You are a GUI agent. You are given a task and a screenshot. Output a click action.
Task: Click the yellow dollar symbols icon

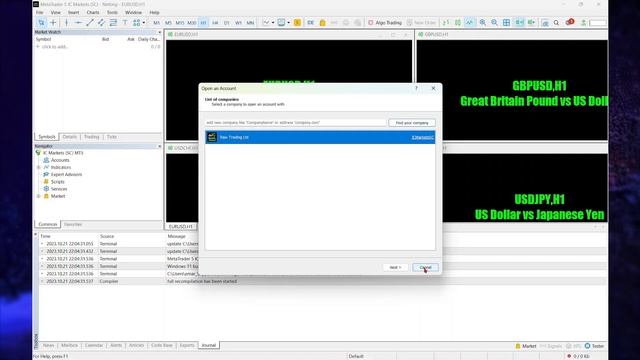click(x=297, y=23)
